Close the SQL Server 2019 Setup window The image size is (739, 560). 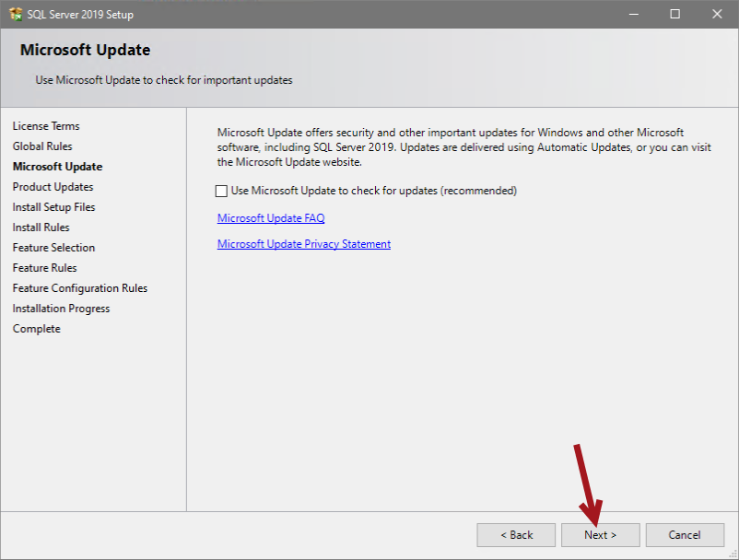pyautogui.click(x=717, y=14)
